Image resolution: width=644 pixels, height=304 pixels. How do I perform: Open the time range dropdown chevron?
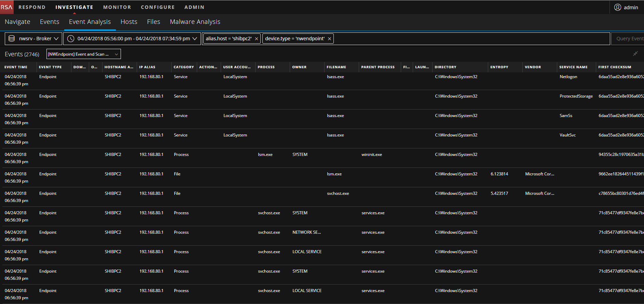coord(195,39)
